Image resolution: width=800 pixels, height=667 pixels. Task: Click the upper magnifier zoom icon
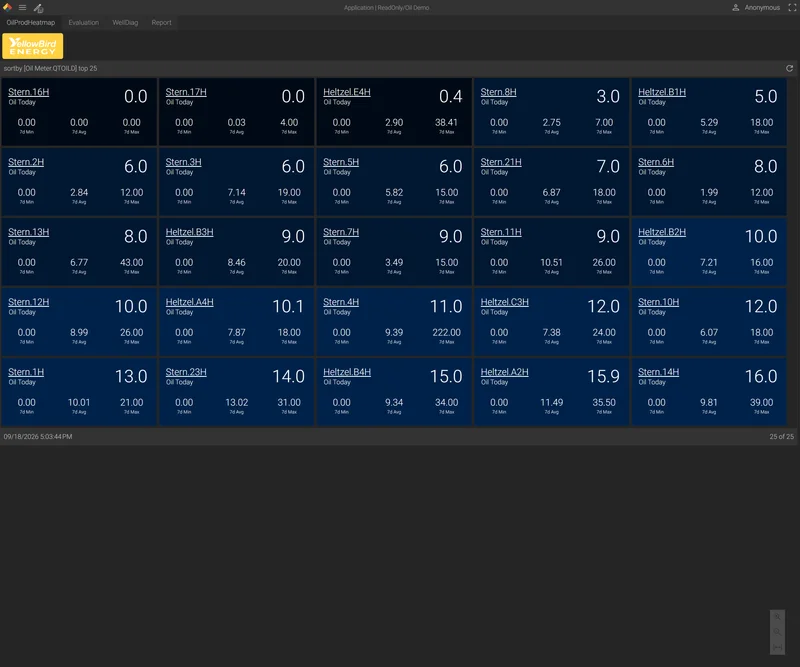pyautogui.click(x=777, y=617)
